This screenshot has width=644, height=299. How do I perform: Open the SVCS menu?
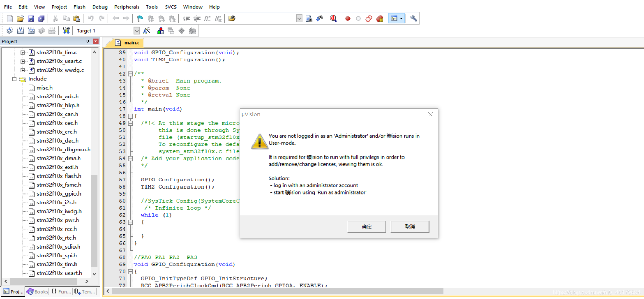[x=171, y=7]
